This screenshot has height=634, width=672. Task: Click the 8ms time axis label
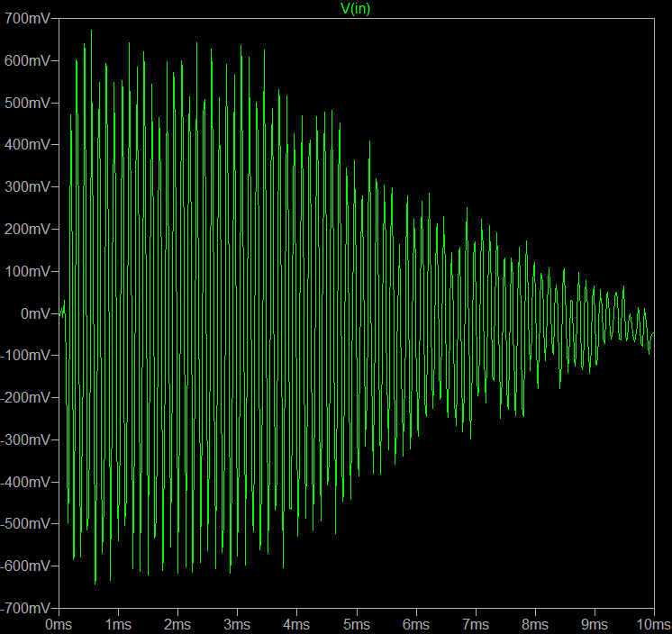click(535, 625)
